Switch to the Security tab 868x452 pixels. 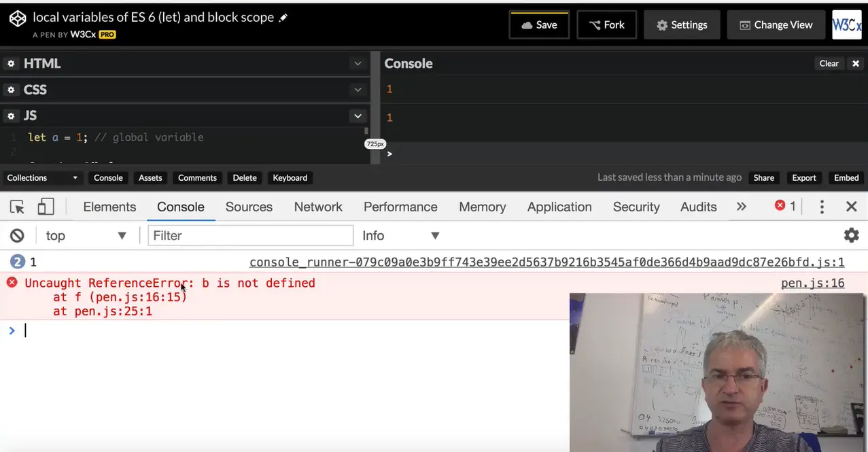click(x=636, y=207)
